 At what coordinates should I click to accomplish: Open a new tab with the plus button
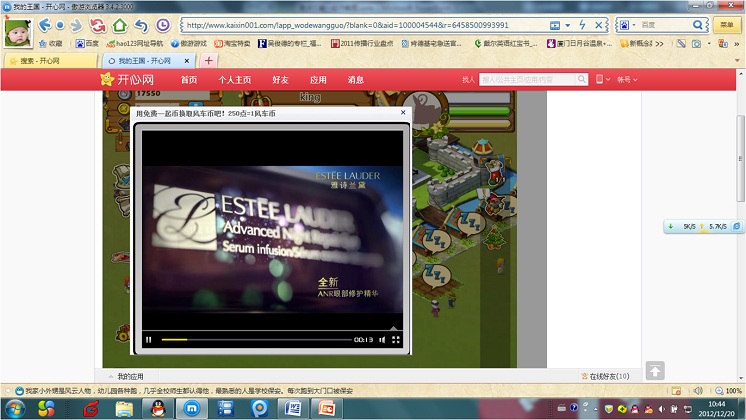208,60
